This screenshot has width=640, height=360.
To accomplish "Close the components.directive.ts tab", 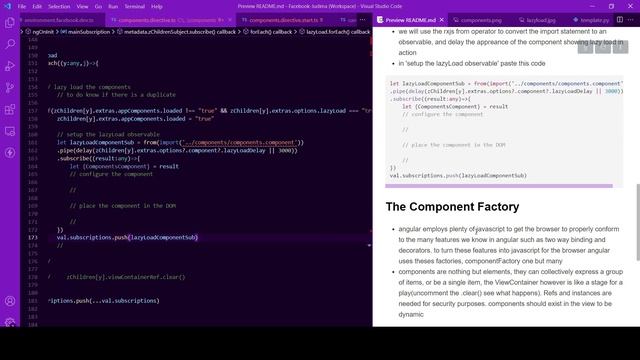I will click(230, 20).
